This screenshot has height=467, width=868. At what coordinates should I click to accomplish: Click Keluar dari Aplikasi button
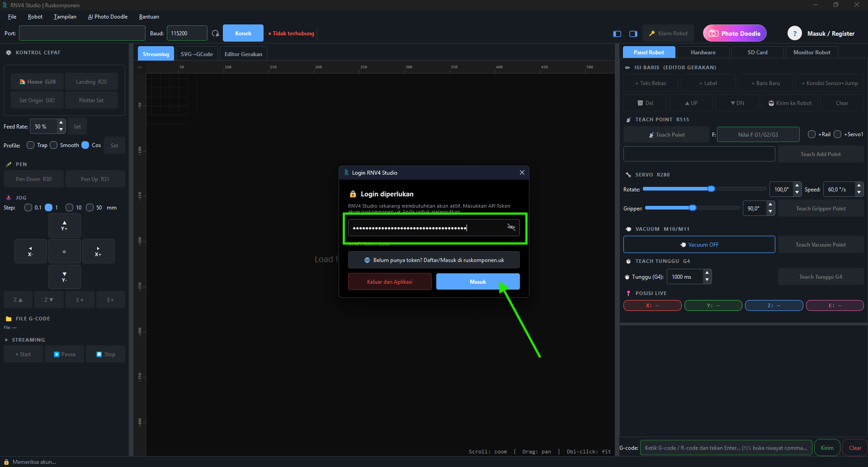(x=390, y=281)
